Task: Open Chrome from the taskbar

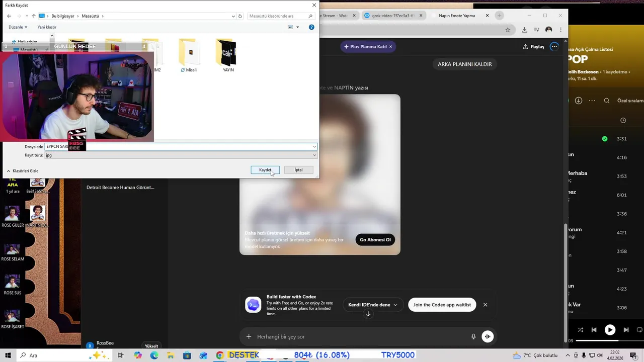Action: coord(220,355)
